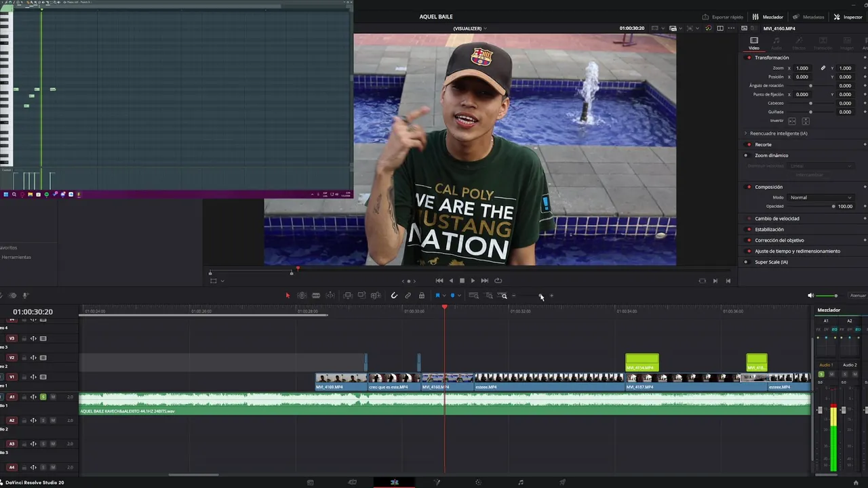Stop playback in the viewer
868x488 pixels.
click(x=462, y=281)
